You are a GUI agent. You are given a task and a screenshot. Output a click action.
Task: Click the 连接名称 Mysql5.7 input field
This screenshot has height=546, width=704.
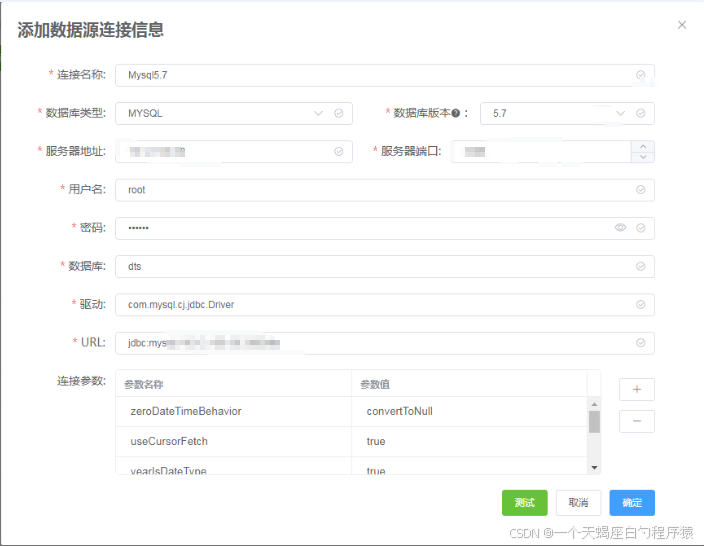(x=384, y=75)
